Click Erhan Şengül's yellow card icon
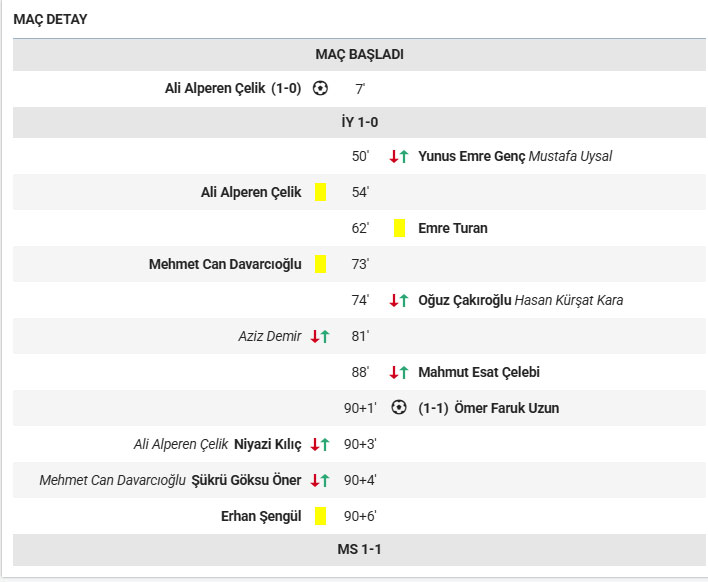The width and height of the screenshot is (708, 582). point(320,516)
